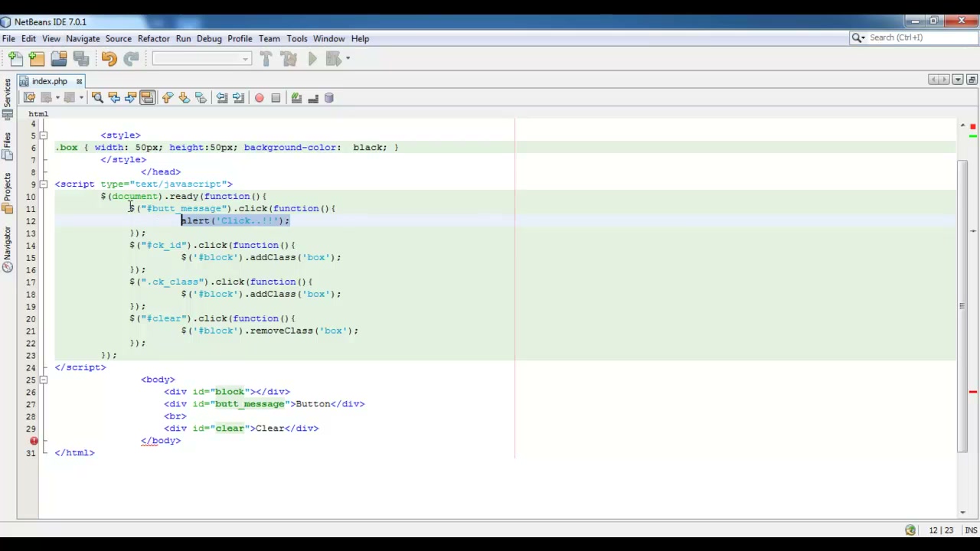Open the Debug menu
980x551 pixels.
click(209, 38)
